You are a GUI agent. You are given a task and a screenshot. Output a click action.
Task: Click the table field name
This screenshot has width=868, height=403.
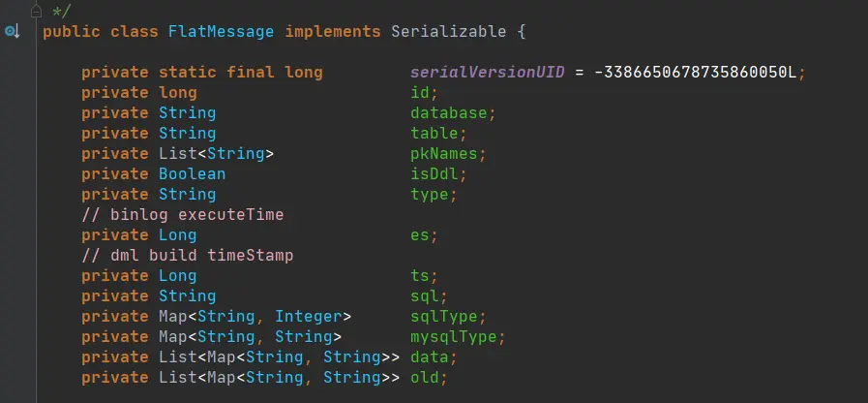coord(434,134)
